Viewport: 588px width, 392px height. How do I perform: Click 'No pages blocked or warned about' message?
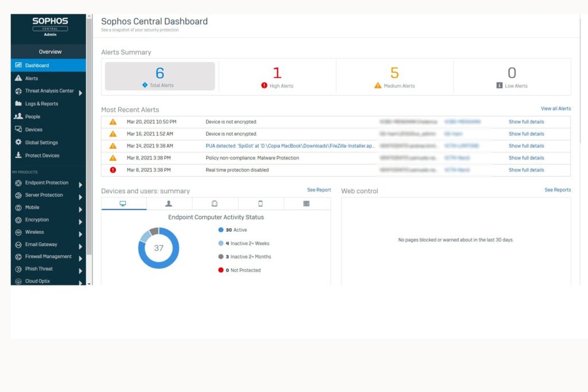tap(455, 240)
